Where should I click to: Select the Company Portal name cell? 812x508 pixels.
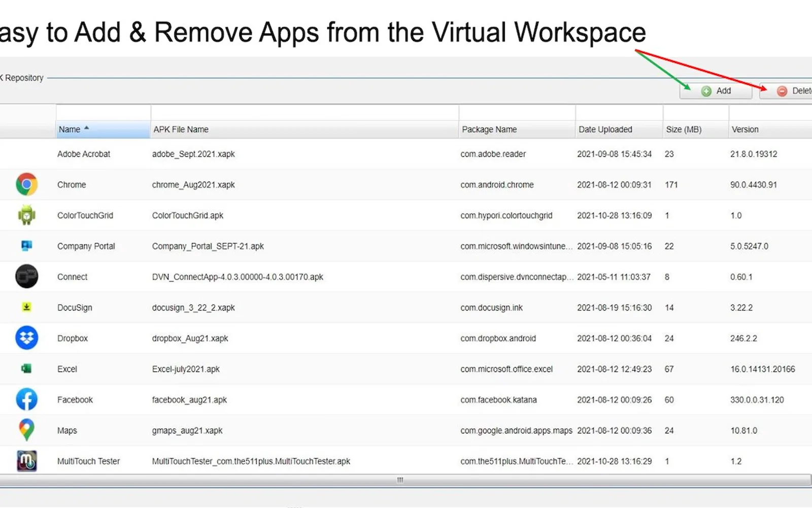click(86, 246)
